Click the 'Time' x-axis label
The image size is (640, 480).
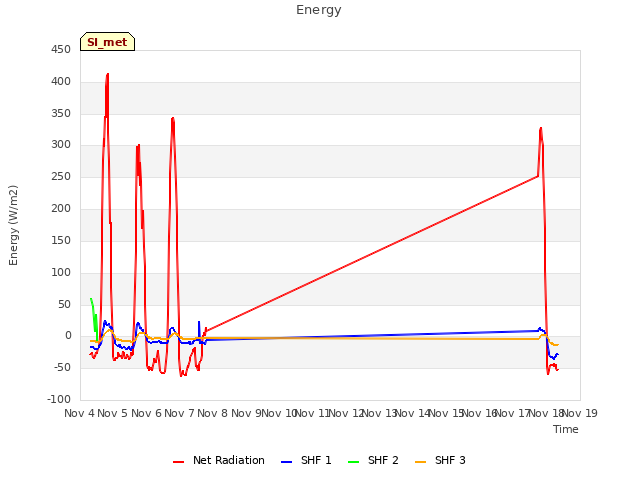(x=566, y=429)
